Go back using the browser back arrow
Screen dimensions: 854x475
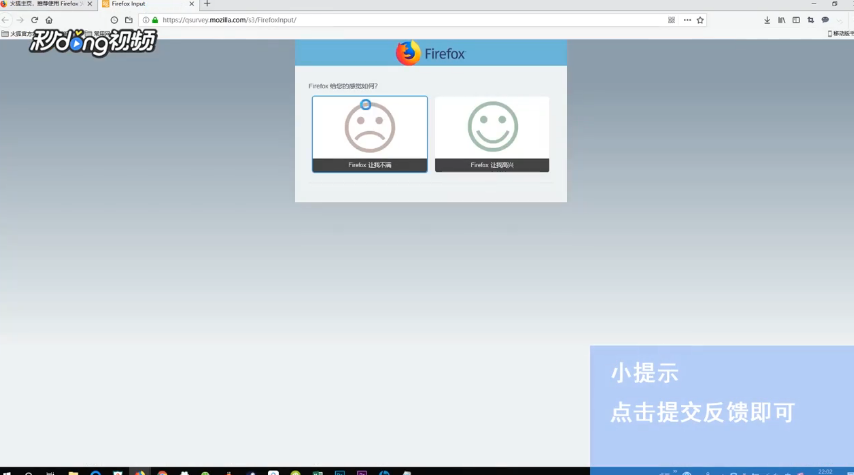point(5,20)
